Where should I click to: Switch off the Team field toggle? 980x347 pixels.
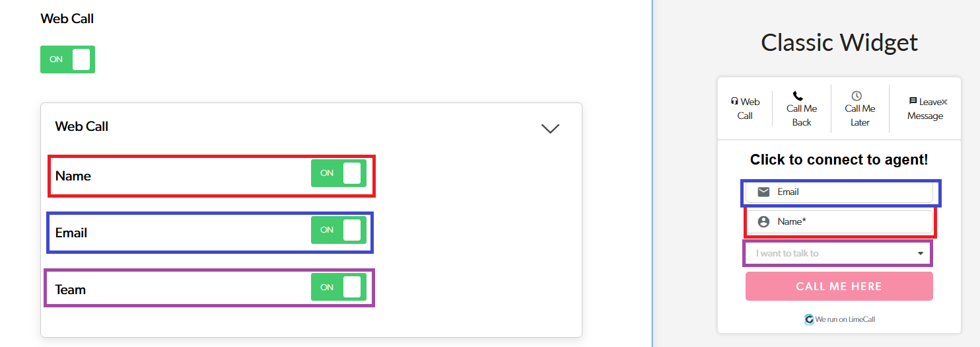338,287
